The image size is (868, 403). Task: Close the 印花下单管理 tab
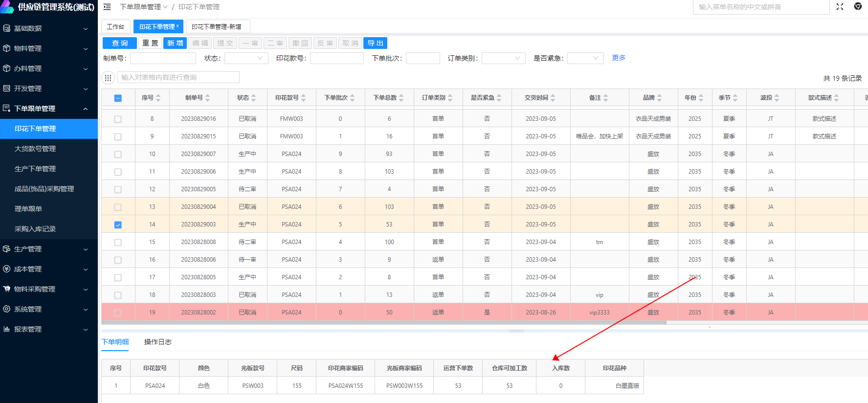pyautogui.click(x=178, y=26)
